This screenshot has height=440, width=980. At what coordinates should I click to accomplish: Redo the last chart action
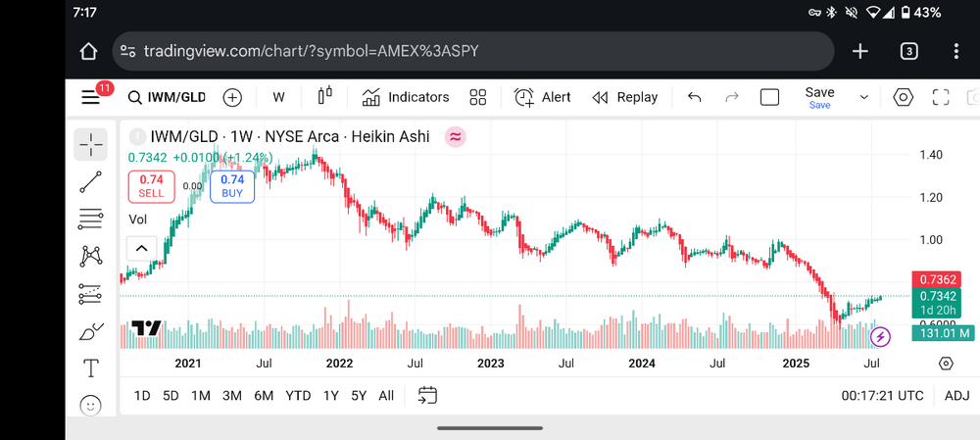tap(732, 97)
